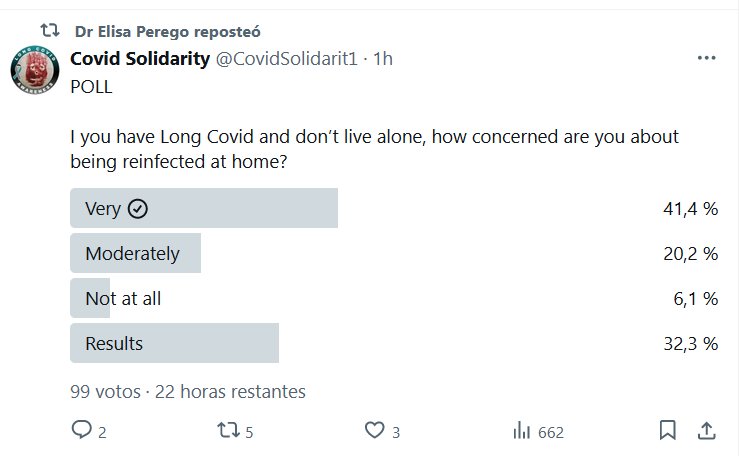This screenshot has height=456, width=740.
Task: Bookmark this poll tweet
Action: coord(668,431)
